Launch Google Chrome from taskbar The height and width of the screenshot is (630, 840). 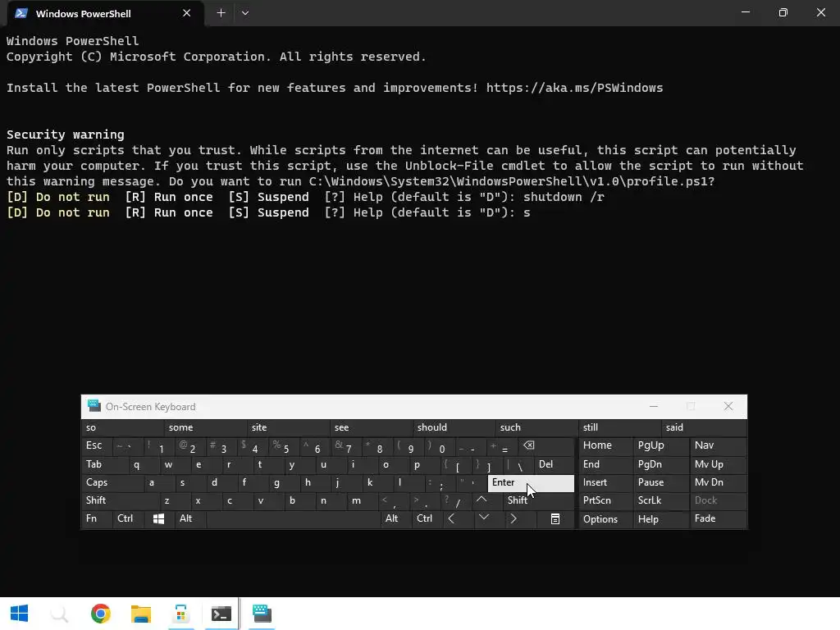[100, 614]
